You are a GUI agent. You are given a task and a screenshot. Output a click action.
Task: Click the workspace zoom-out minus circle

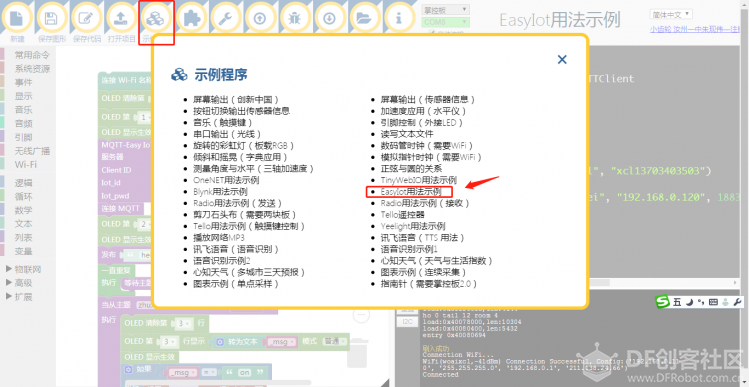[362, 314]
